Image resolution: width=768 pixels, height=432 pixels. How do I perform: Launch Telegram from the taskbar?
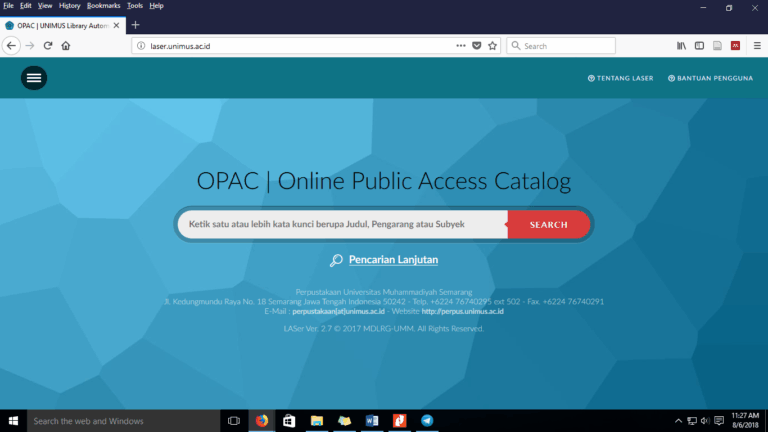(x=427, y=421)
